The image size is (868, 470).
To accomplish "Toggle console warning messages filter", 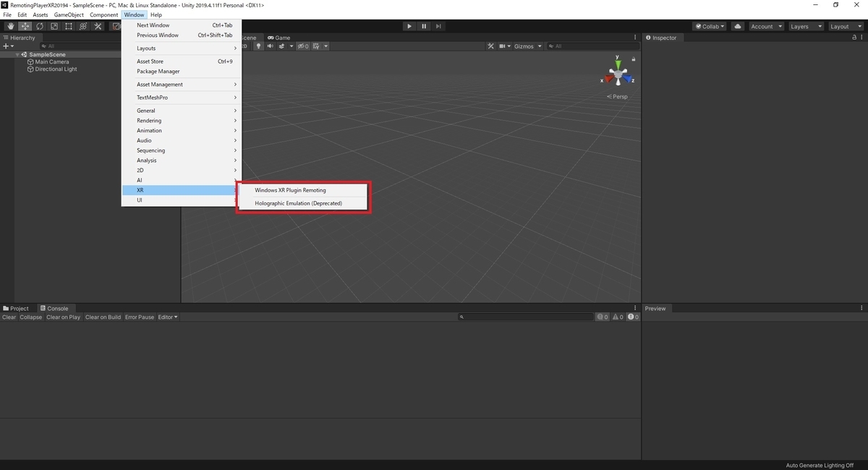I will pyautogui.click(x=618, y=317).
